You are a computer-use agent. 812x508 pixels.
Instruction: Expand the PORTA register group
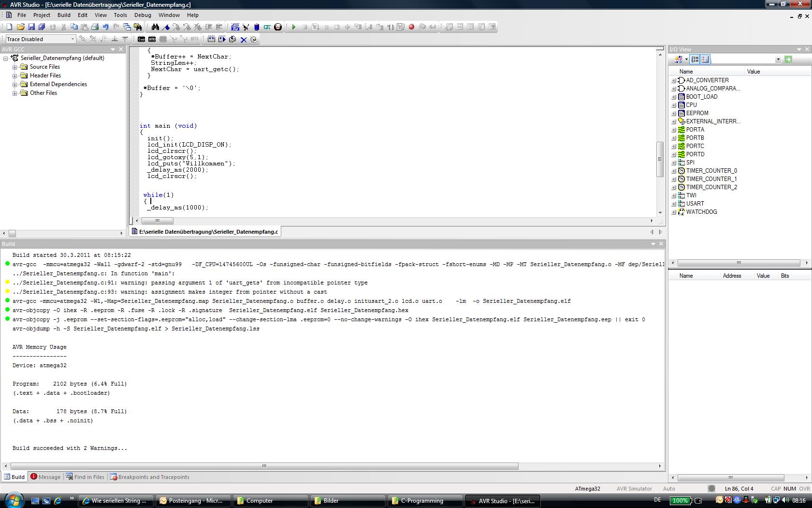674,130
